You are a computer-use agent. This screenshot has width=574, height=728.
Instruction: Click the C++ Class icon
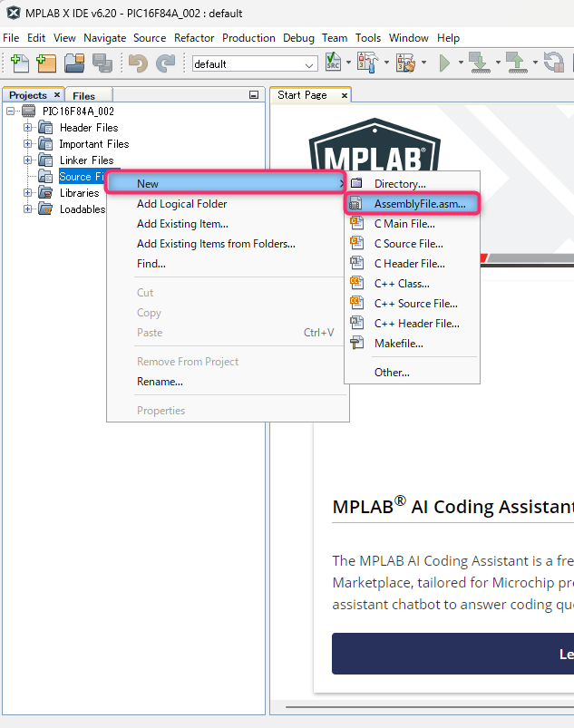[356, 283]
